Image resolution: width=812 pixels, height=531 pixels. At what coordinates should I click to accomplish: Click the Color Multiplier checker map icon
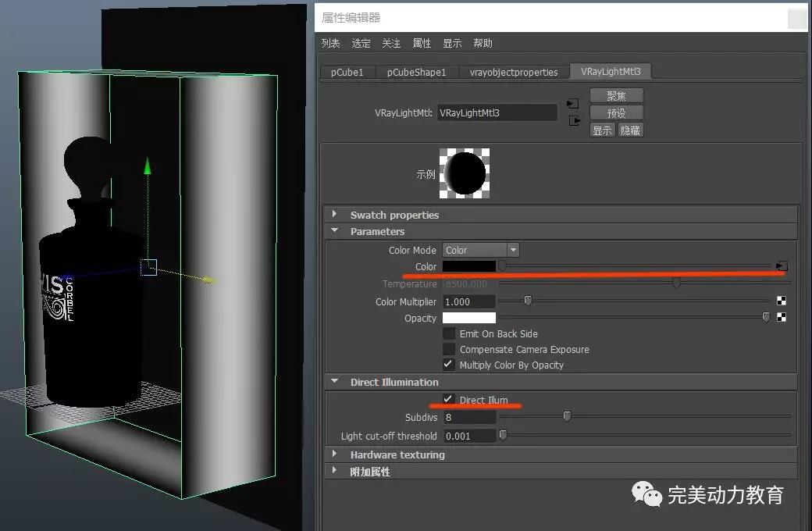pyautogui.click(x=782, y=301)
